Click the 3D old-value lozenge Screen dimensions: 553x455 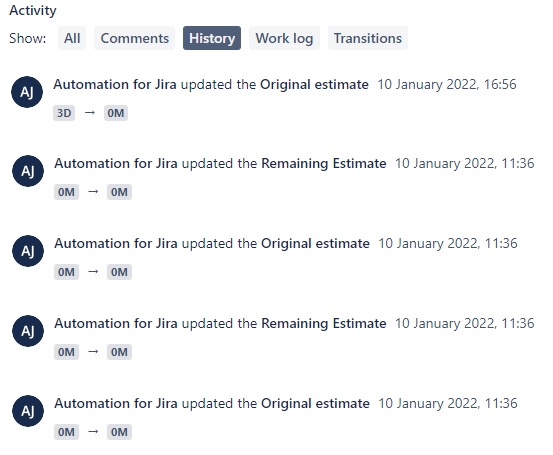point(64,113)
